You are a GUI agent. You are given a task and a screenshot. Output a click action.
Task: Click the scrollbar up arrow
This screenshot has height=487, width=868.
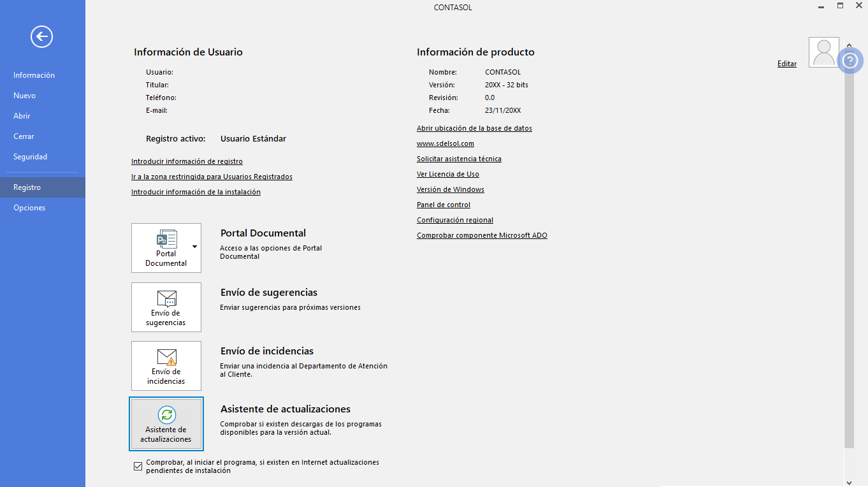[x=849, y=45]
